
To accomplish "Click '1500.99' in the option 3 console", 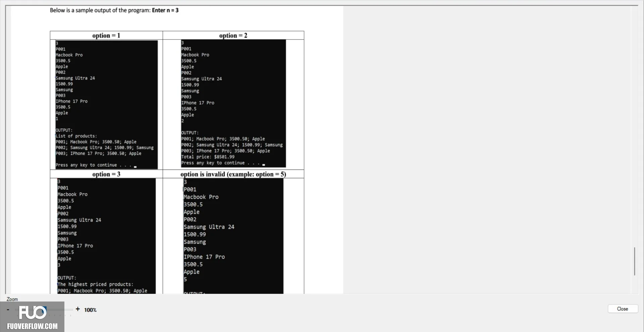I will pos(67,226).
